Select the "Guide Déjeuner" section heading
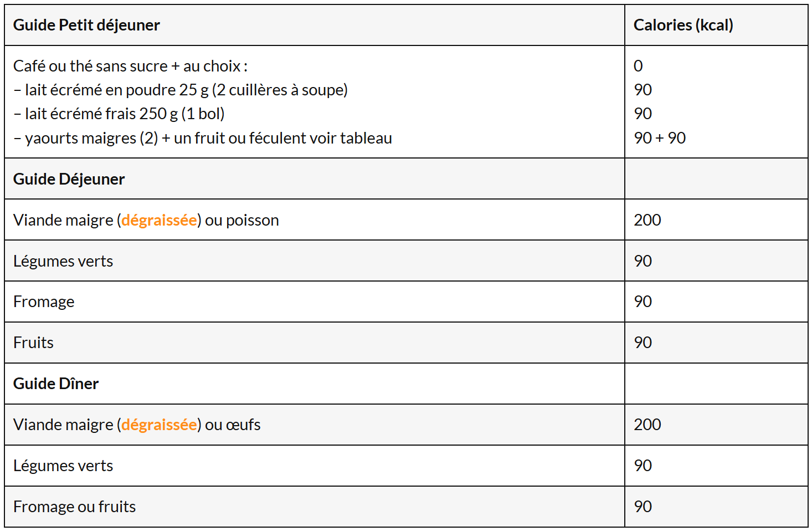This screenshot has height=531, width=812. coord(69,179)
